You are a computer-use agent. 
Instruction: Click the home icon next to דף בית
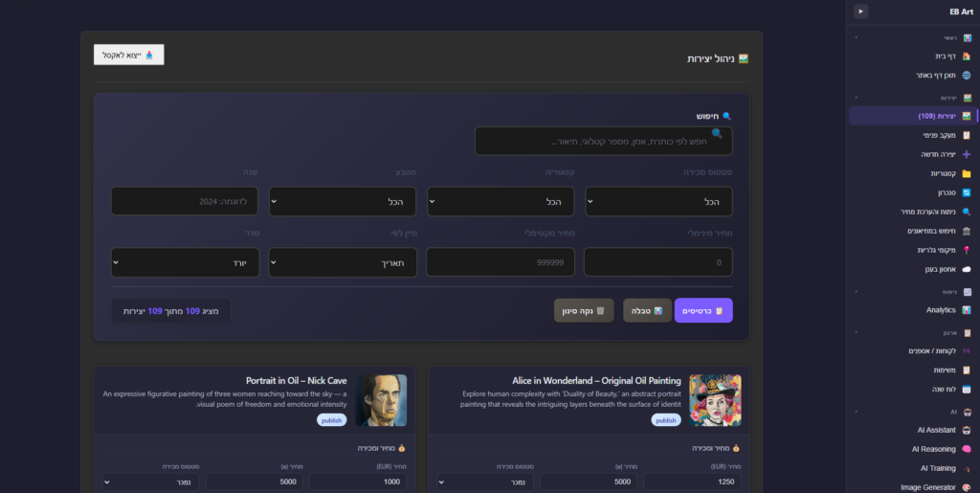coord(966,56)
